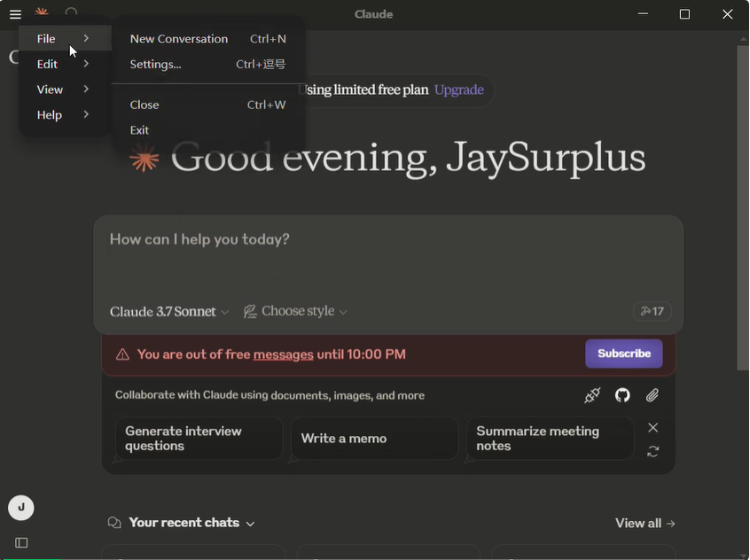Click the GitHub icon
The image size is (750, 560).
pos(622,395)
